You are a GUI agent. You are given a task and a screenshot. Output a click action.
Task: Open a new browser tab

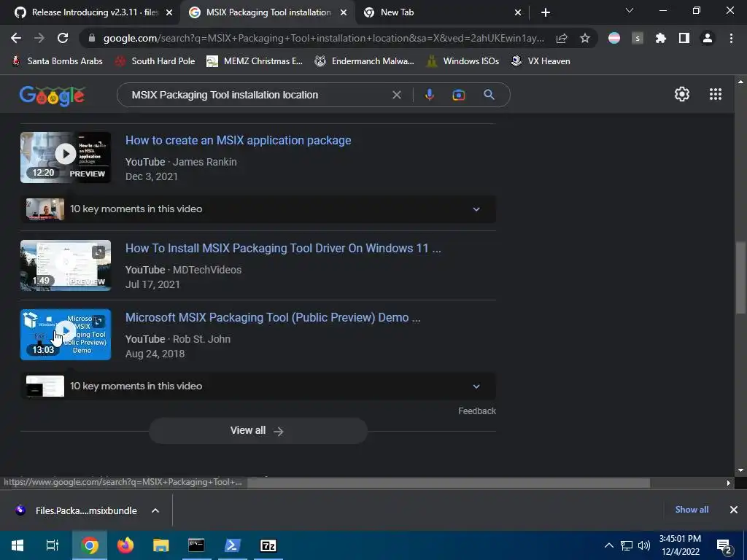tap(546, 12)
